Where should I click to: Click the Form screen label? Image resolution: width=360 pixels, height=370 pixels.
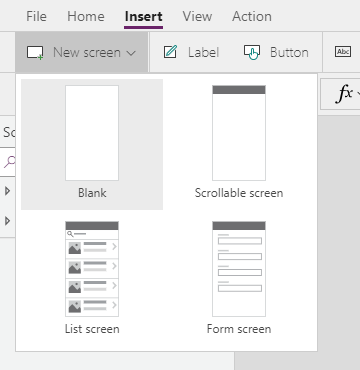coord(239,329)
